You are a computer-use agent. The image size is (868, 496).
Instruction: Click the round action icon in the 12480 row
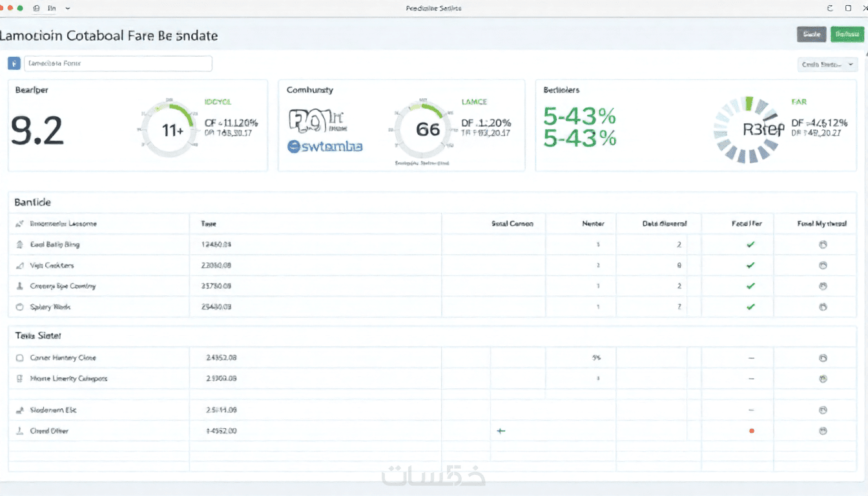pyautogui.click(x=823, y=245)
